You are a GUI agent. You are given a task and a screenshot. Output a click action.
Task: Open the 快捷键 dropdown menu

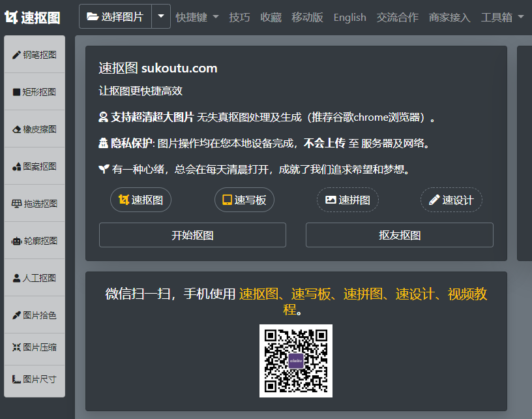tap(197, 17)
